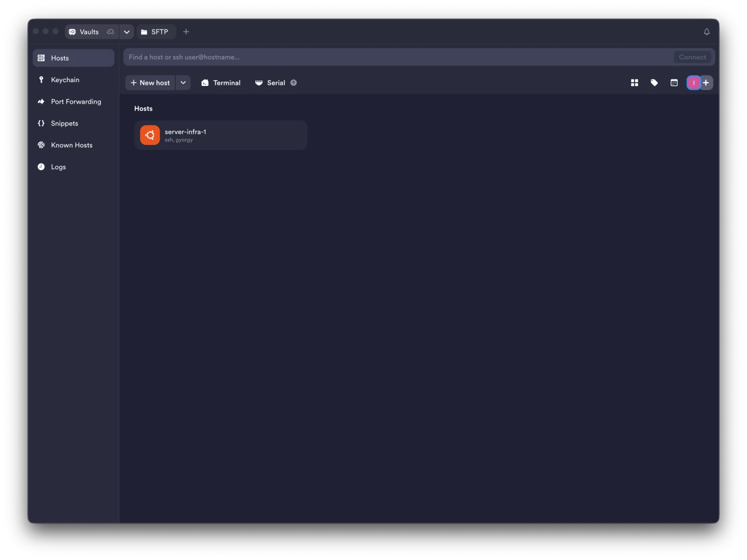Screen dimensions: 747x560
Task: Expand the Vaults dropdown chevron
Action: pos(127,32)
